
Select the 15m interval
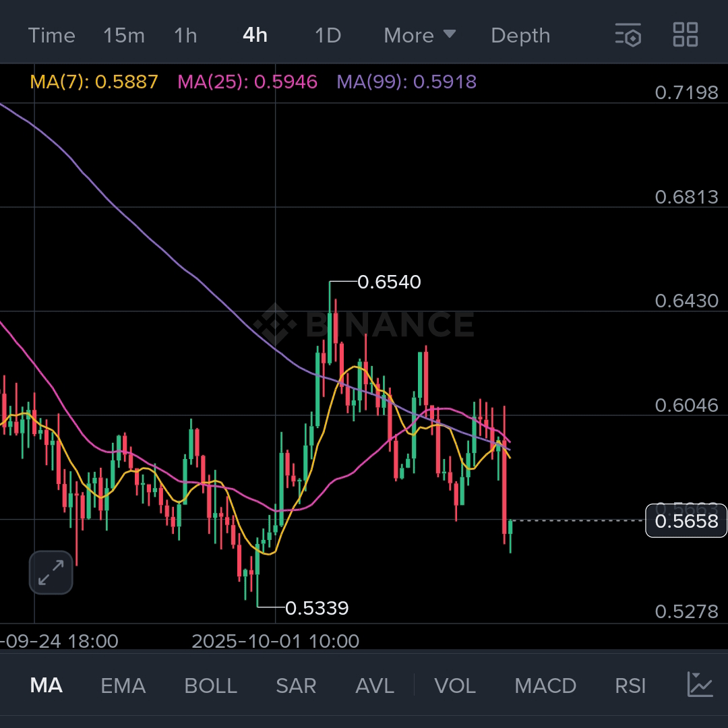124,36
